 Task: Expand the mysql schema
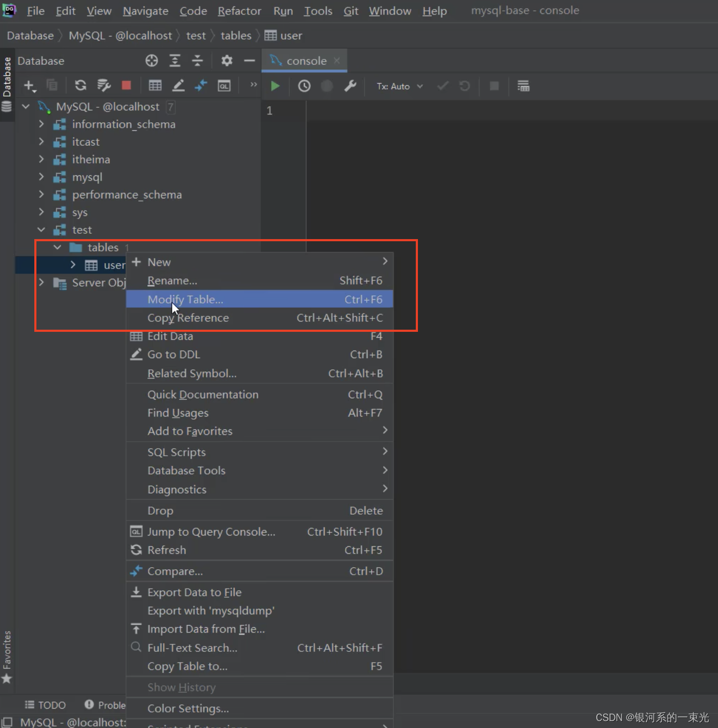pyautogui.click(x=41, y=177)
